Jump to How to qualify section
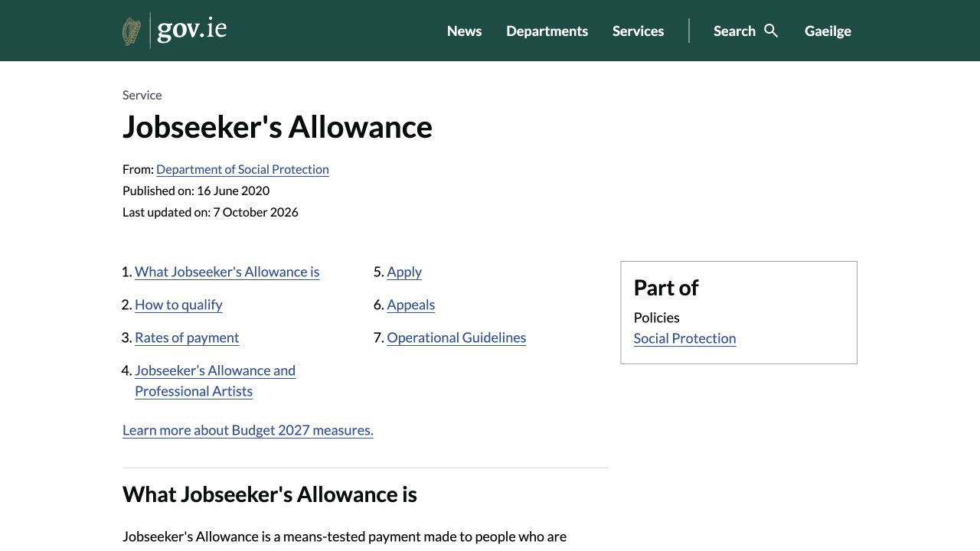The width and height of the screenshot is (980, 551). (x=178, y=305)
